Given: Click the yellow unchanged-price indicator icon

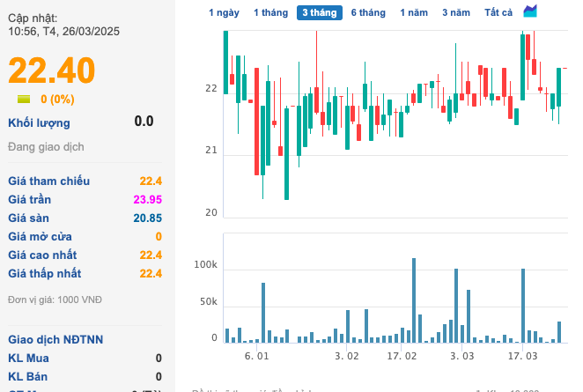Looking at the screenshot, I should (x=24, y=100).
